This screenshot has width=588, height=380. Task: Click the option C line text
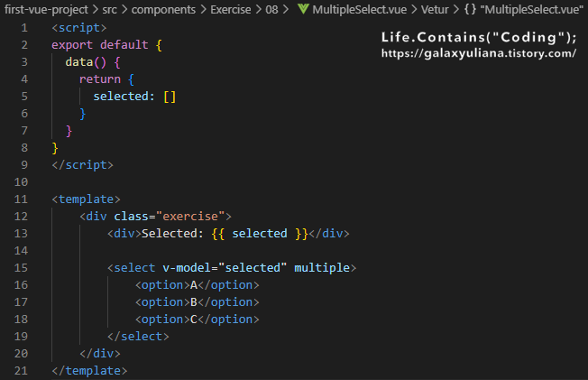[x=198, y=320]
